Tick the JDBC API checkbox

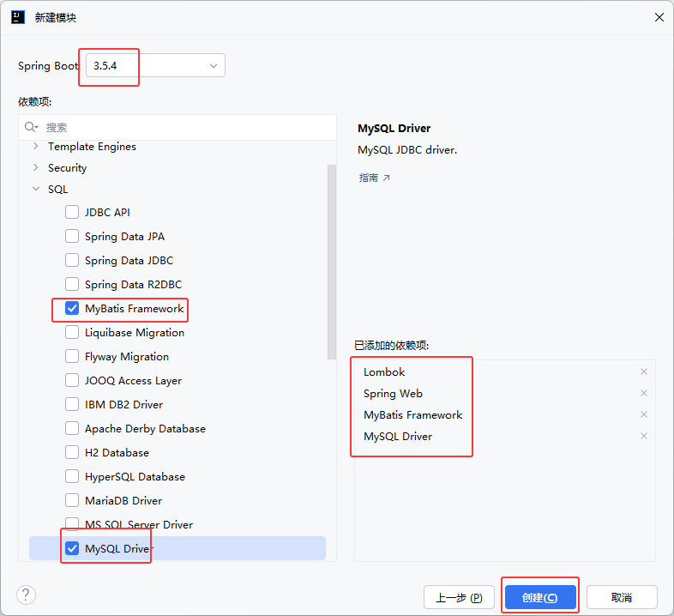(72, 213)
